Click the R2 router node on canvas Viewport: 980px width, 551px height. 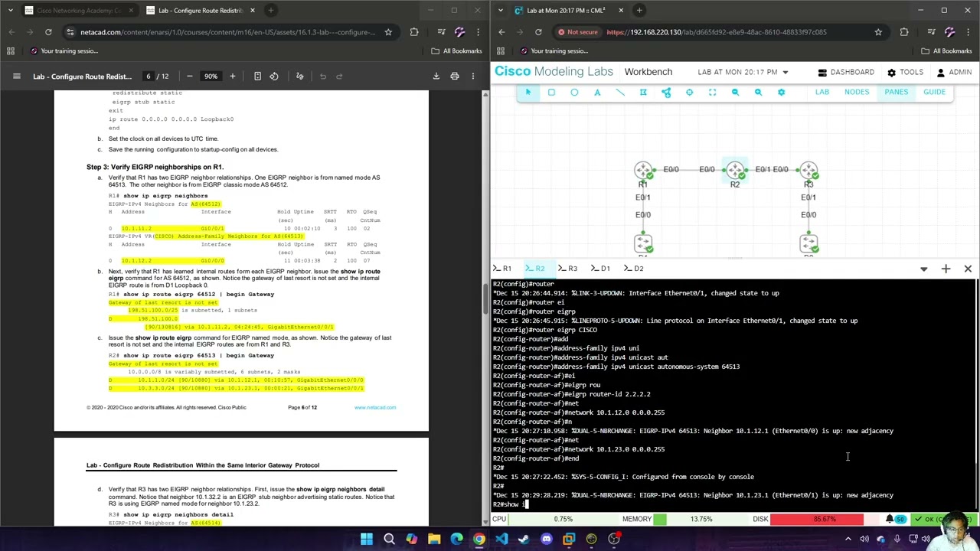(735, 170)
